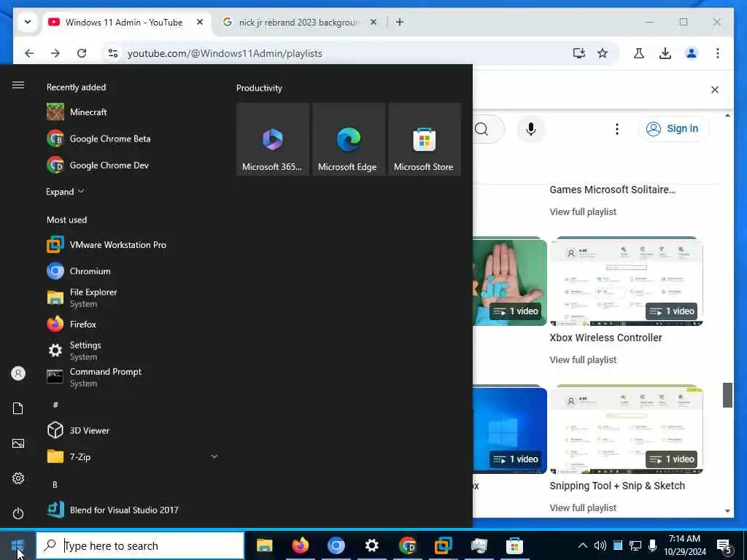Open the Microsoft 365 tile

(x=273, y=139)
